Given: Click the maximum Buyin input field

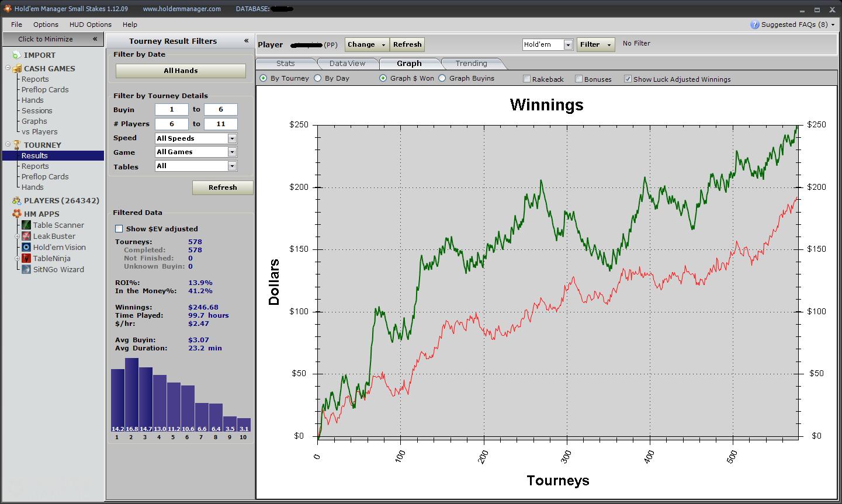Looking at the screenshot, I should (221, 109).
